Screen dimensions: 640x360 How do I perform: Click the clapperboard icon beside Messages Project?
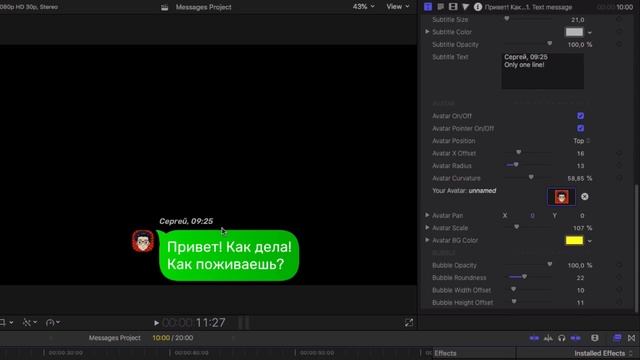click(164, 7)
